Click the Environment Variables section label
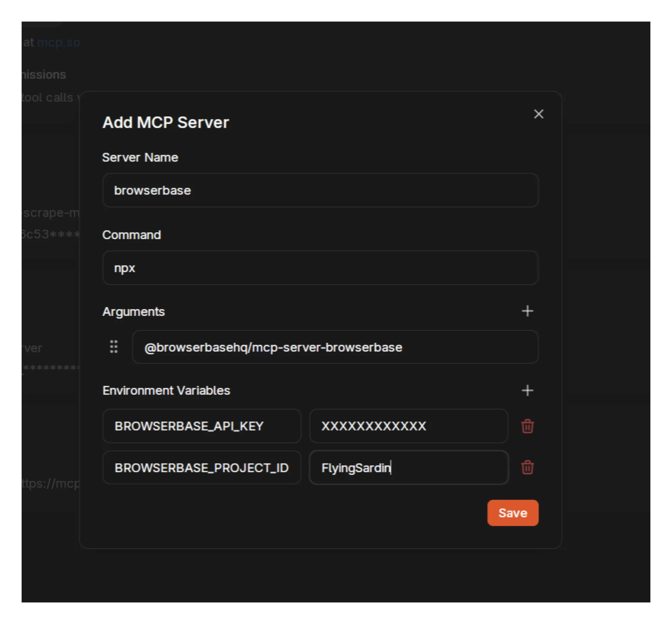Viewport: 672px width, 624px height. coord(166,391)
